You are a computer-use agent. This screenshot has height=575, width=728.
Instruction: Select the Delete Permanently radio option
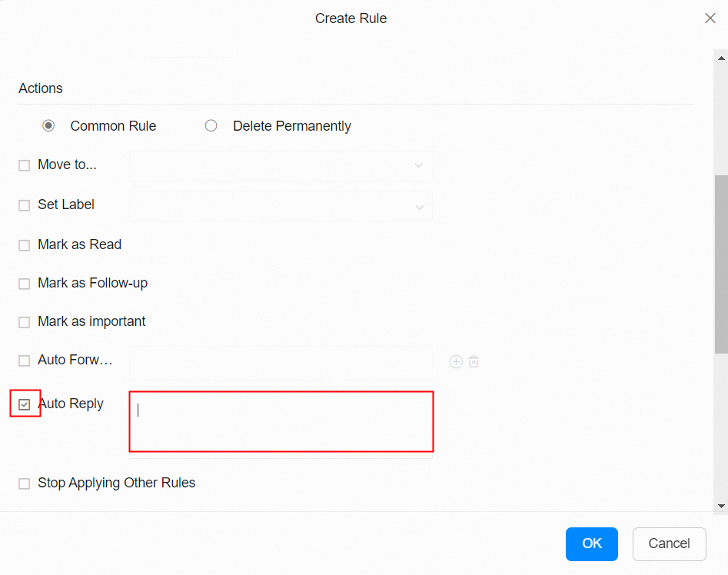211,126
